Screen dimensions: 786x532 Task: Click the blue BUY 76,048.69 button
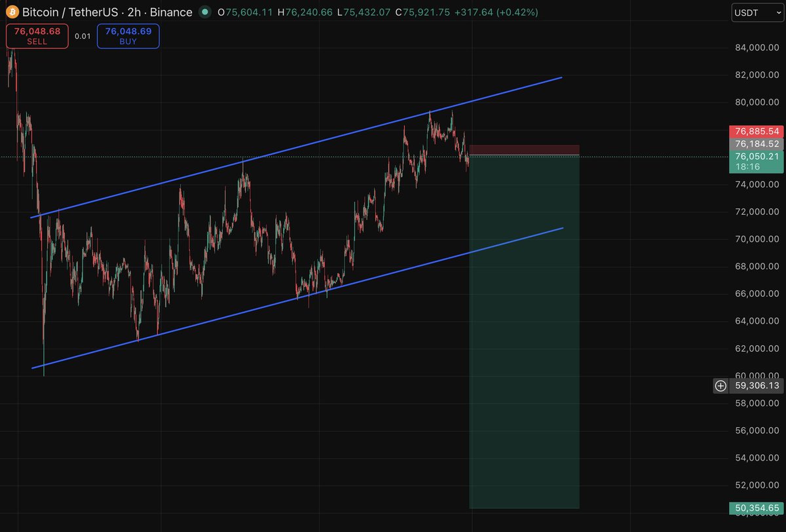pyautogui.click(x=128, y=36)
